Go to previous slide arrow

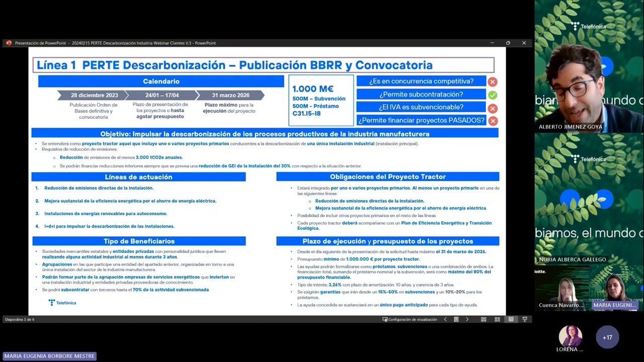[445, 319]
